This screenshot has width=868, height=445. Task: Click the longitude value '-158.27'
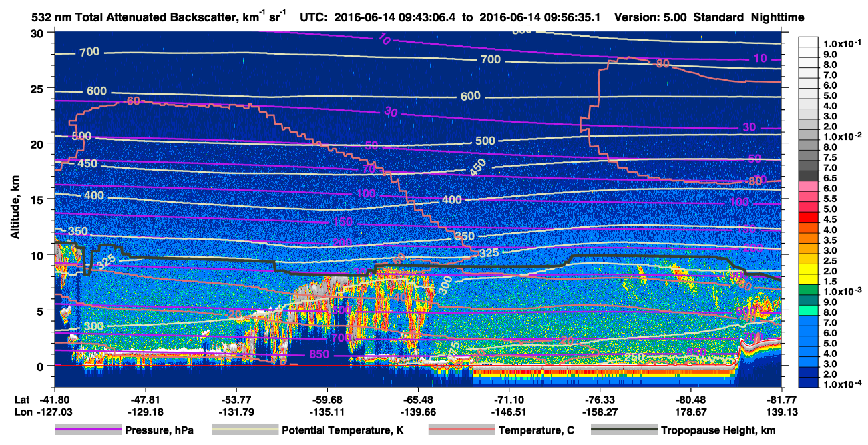coord(600,412)
